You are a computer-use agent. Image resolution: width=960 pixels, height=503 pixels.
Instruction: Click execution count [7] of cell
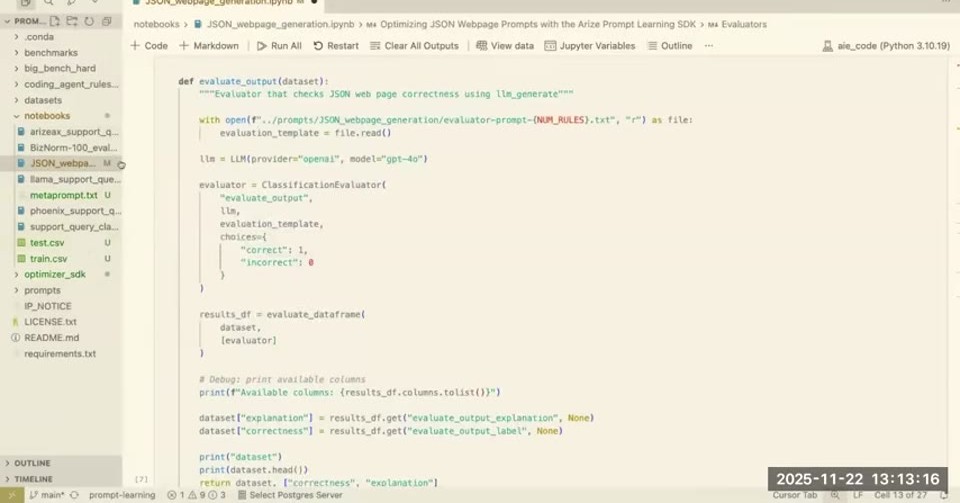coord(141,479)
